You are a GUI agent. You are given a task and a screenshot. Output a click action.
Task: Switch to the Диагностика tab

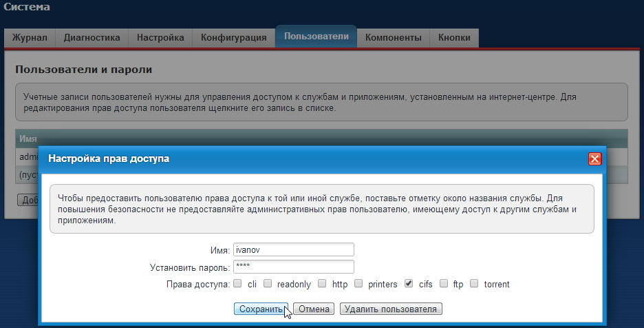point(92,38)
